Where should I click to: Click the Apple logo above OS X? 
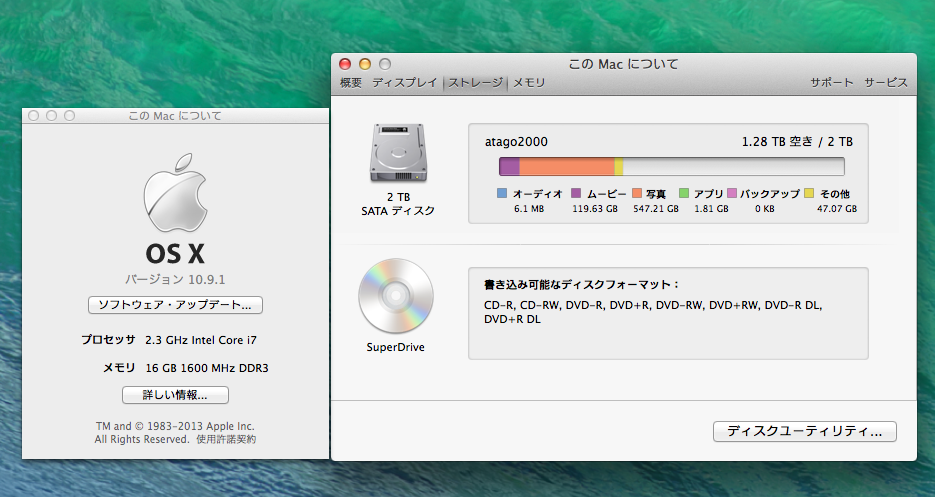(175, 194)
